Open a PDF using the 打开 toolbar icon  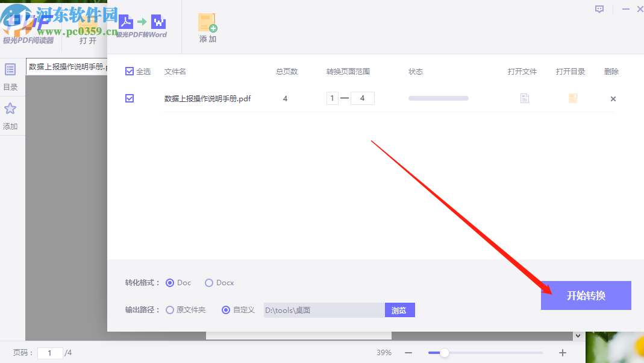click(87, 27)
